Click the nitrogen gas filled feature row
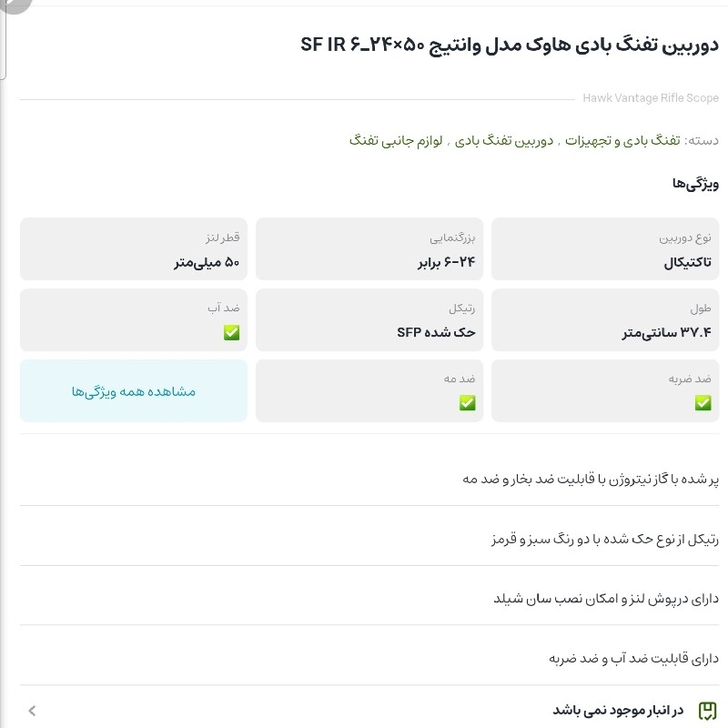This screenshot has width=728, height=728. pyautogui.click(x=591, y=479)
